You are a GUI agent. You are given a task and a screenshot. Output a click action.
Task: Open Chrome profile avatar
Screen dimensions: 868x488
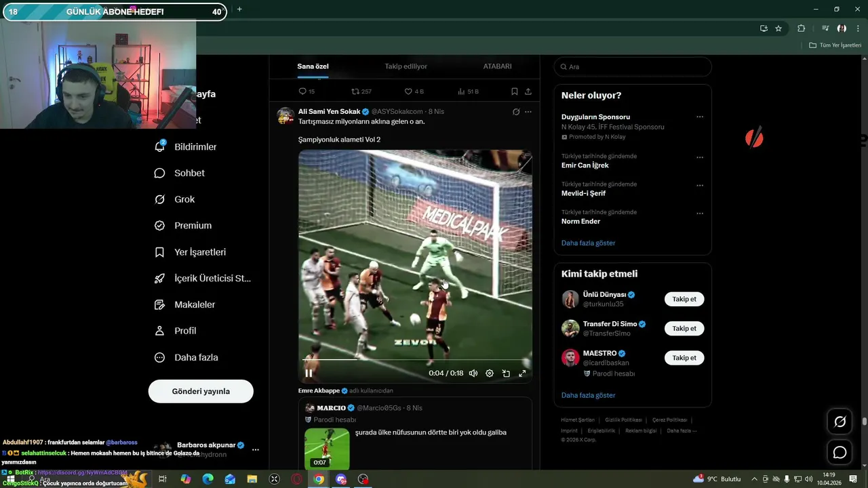[842, 28]
